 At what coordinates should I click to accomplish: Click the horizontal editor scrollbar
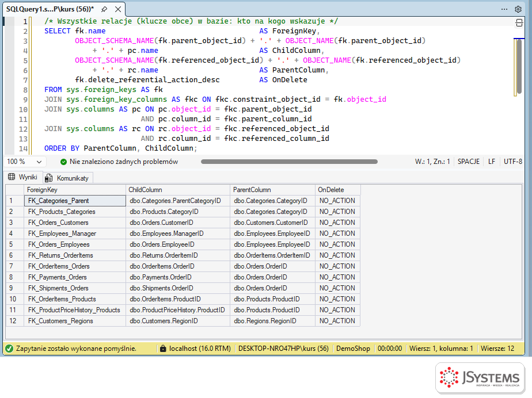tap(289, 162)
